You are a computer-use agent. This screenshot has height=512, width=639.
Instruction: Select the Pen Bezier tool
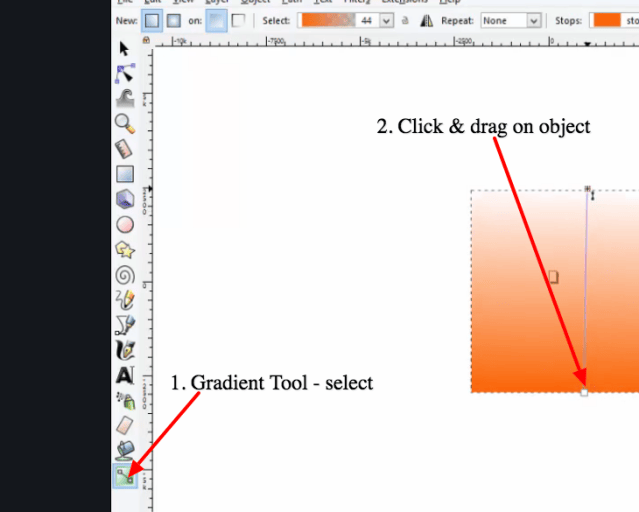click(125, 325)
